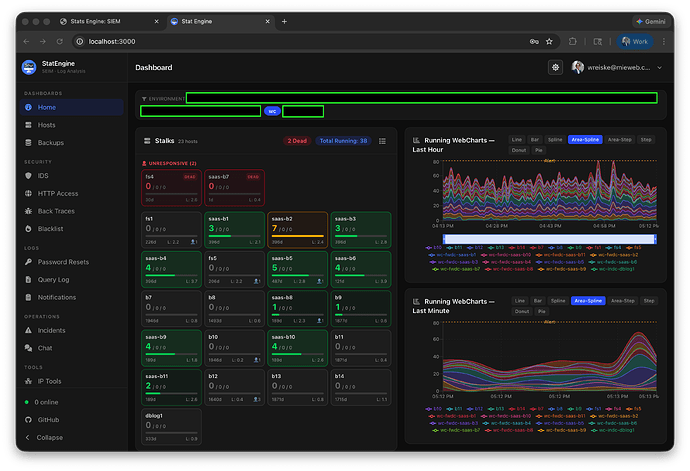Open the Blacklist section
This screenshot has width=690, height=471.
(x=50, y=228)
